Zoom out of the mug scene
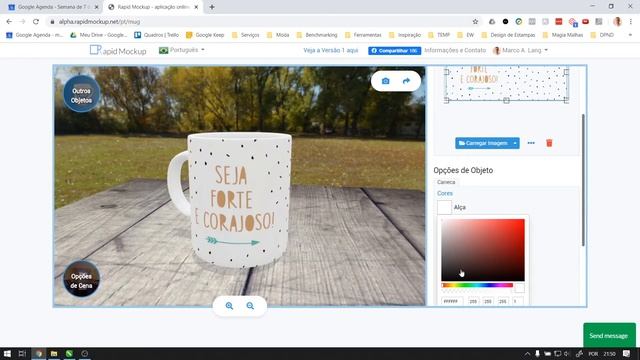This screenshot has height=360, width=640. pyautogui.click(x=250, y=306)
